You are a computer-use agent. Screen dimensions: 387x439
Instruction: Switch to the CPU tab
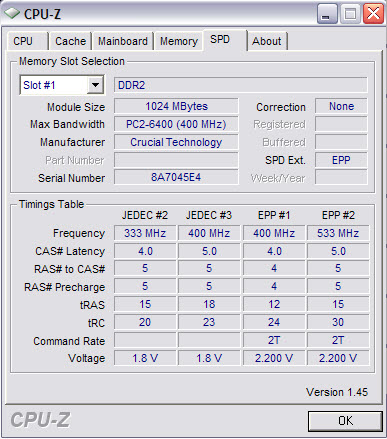pos(23,41)
